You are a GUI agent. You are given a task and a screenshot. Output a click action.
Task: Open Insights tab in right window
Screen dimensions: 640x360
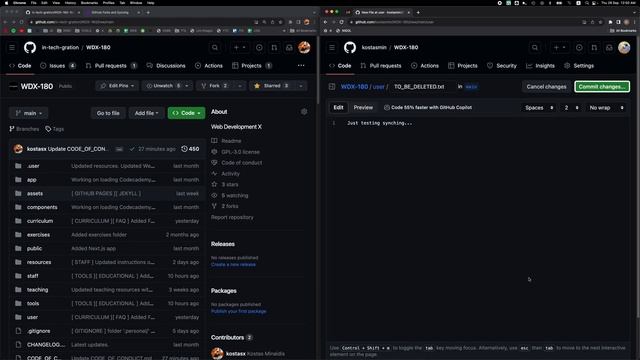tap(540, 66)
